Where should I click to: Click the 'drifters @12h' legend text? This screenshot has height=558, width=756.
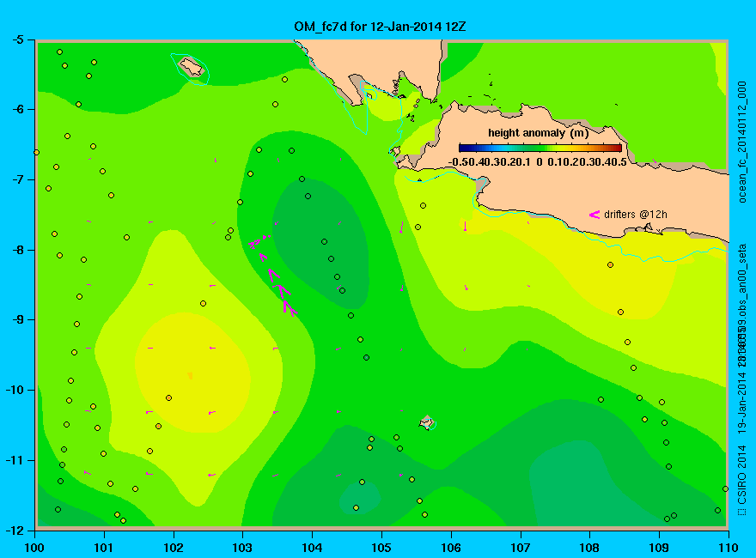[636, 215]
